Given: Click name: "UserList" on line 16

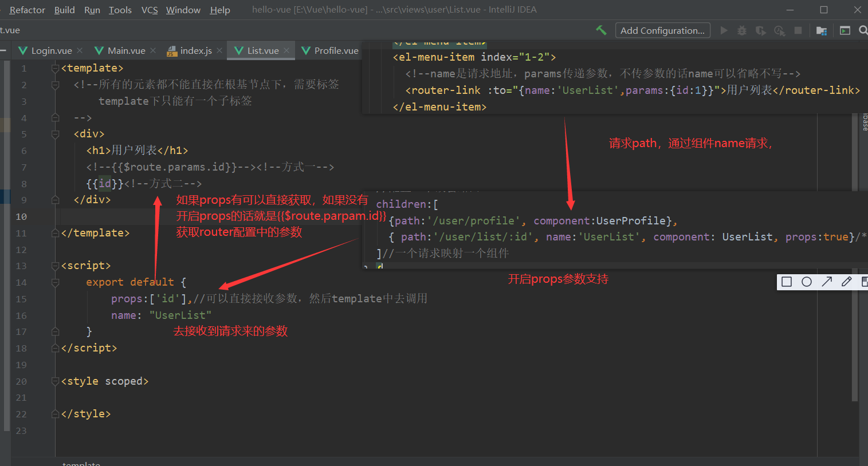Looking at the screenshot, I should pos(161,315).
